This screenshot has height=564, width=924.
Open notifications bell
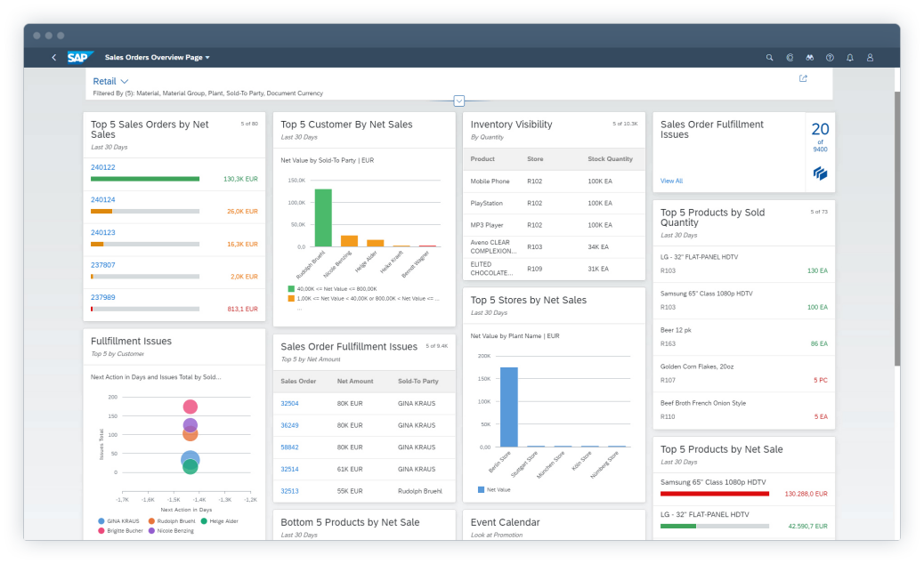(x=850, y=58)
